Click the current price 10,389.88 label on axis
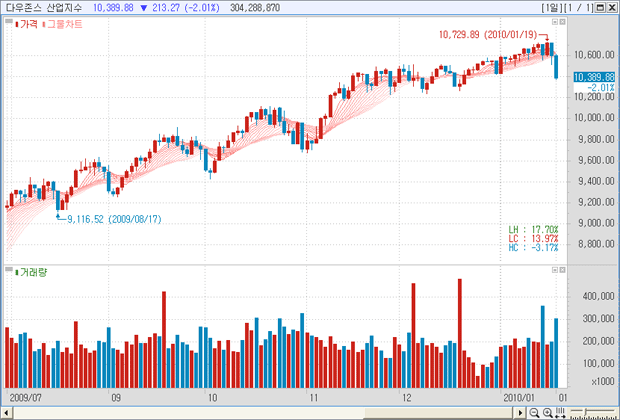 [x=594, y=77]
